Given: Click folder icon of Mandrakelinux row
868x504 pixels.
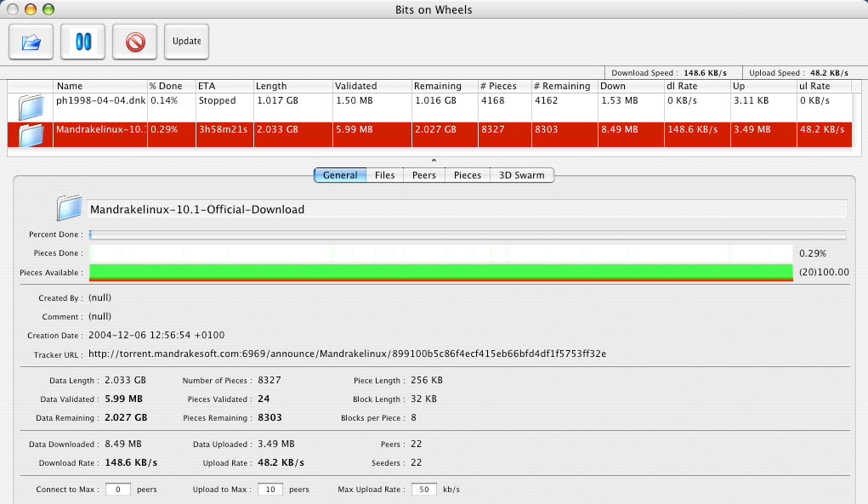Looking at the screenshot, I should click(31, 135).
